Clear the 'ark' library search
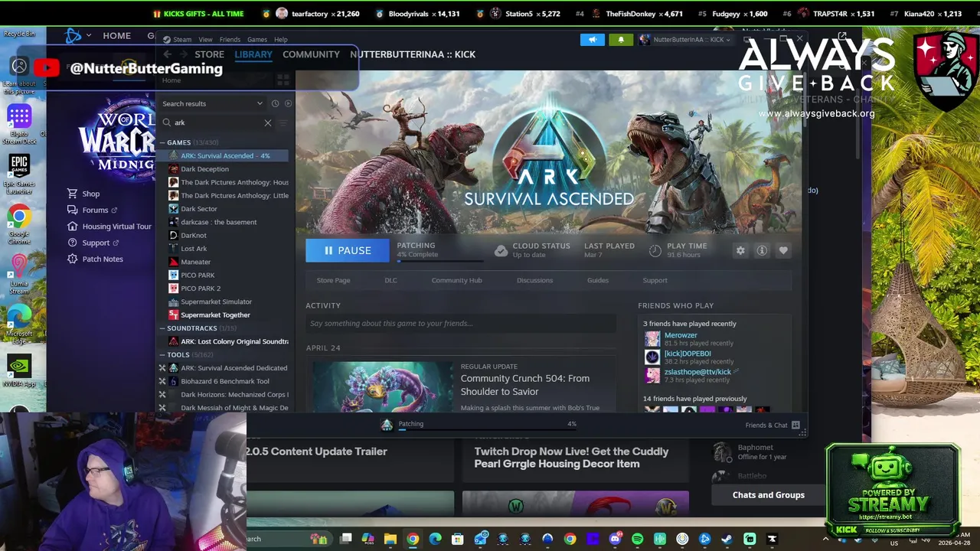This screenshot has width=980, height=551. (x=268, y=122)
